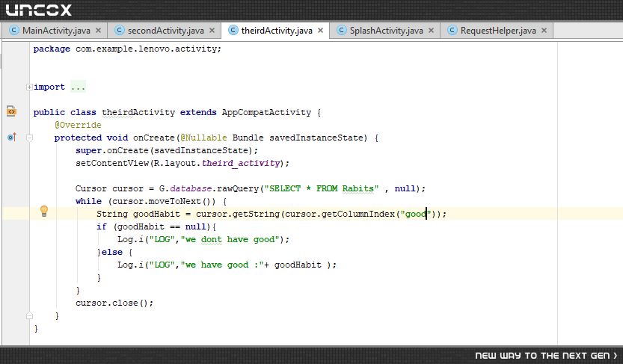
Task: Click the class icon on SplashActivity.java tab
Action: point(341,30)
